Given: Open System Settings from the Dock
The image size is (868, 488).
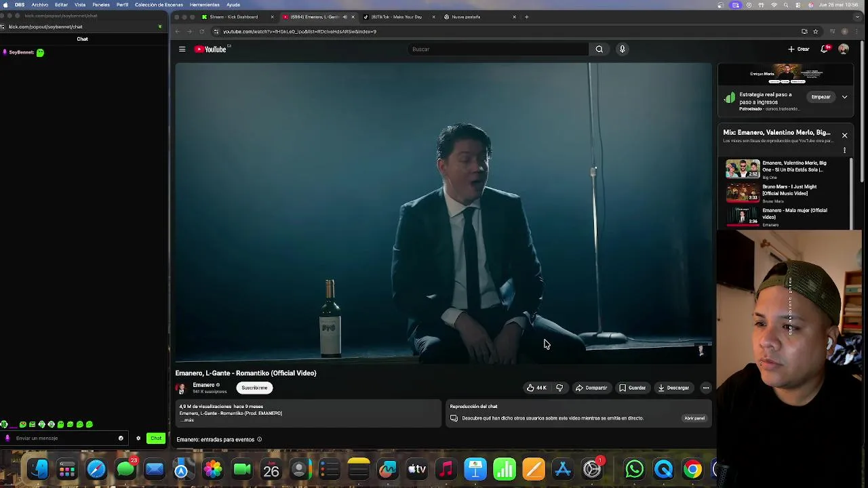Looking at the screenshot, I should tap(592, 469).
